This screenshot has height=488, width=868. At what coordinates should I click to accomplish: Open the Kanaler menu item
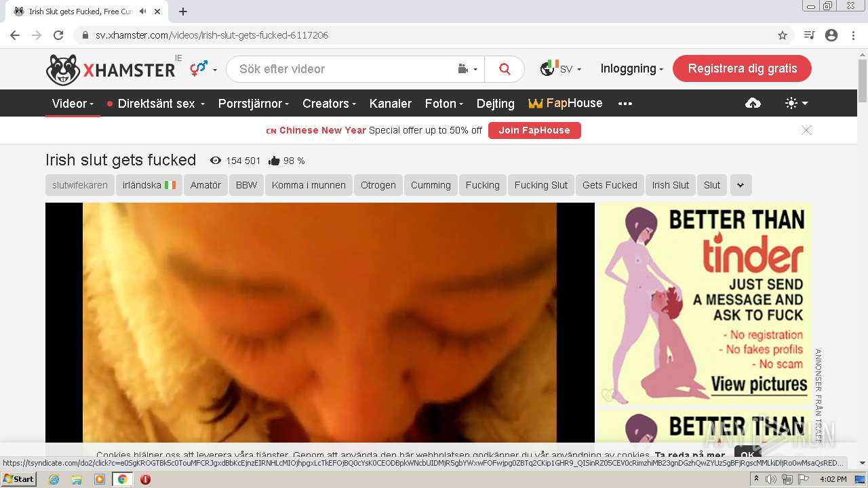click(391, 104)
